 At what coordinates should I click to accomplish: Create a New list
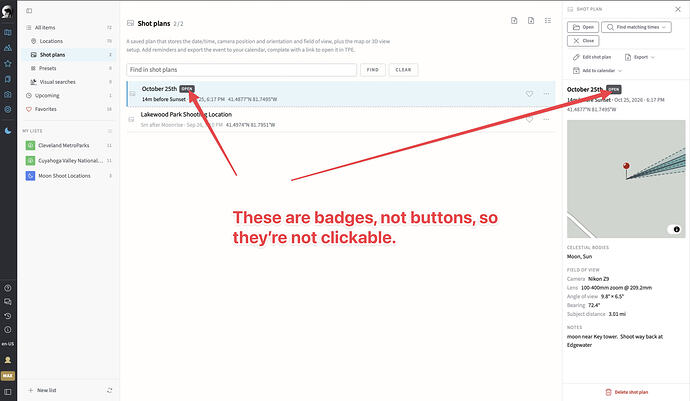[43, 390]
